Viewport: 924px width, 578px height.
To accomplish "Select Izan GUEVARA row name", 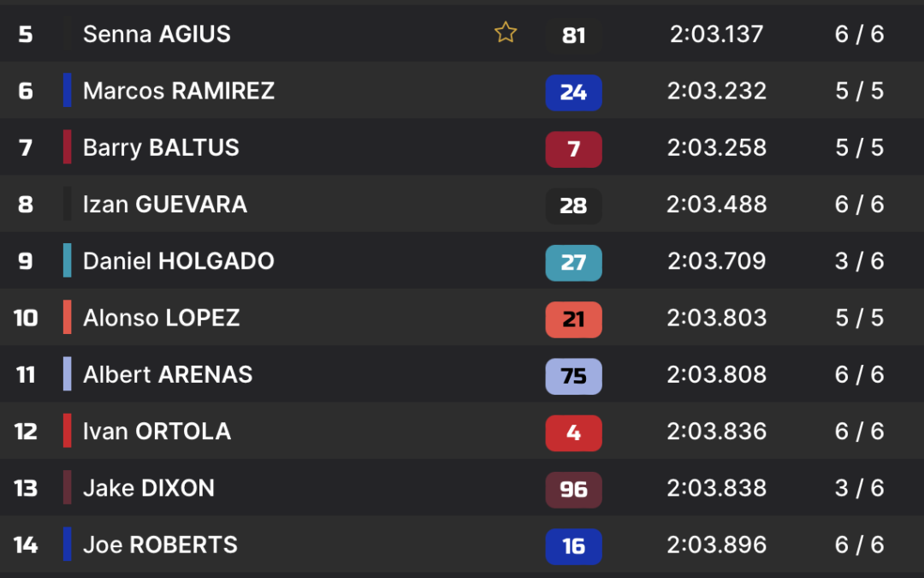I will click(x=165, y=205).
